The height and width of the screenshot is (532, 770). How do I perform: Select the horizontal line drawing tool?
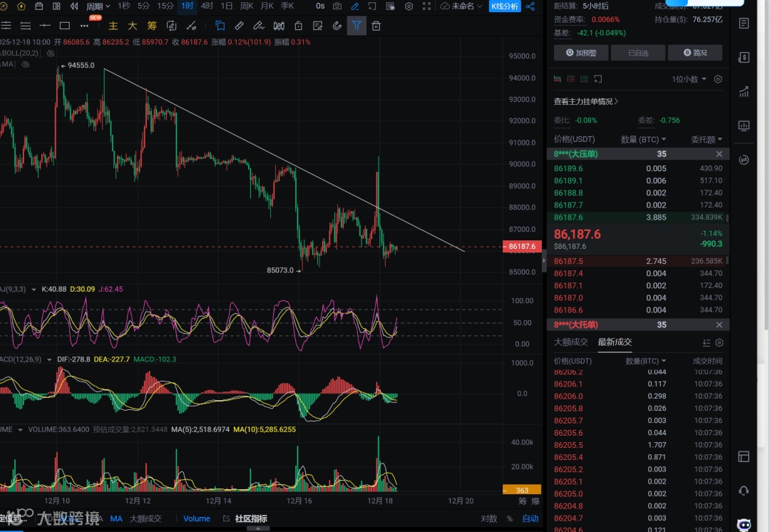point(45,26)
